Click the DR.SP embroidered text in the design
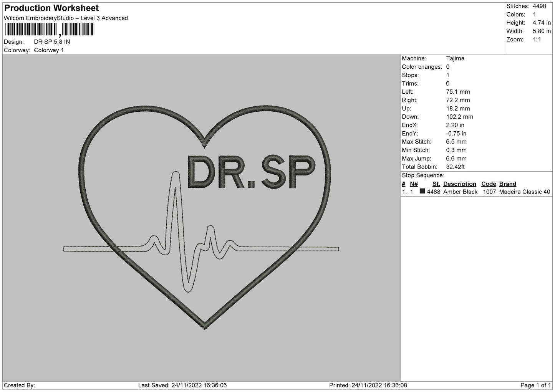Viewport: 555px width, 392px height. 251,172
